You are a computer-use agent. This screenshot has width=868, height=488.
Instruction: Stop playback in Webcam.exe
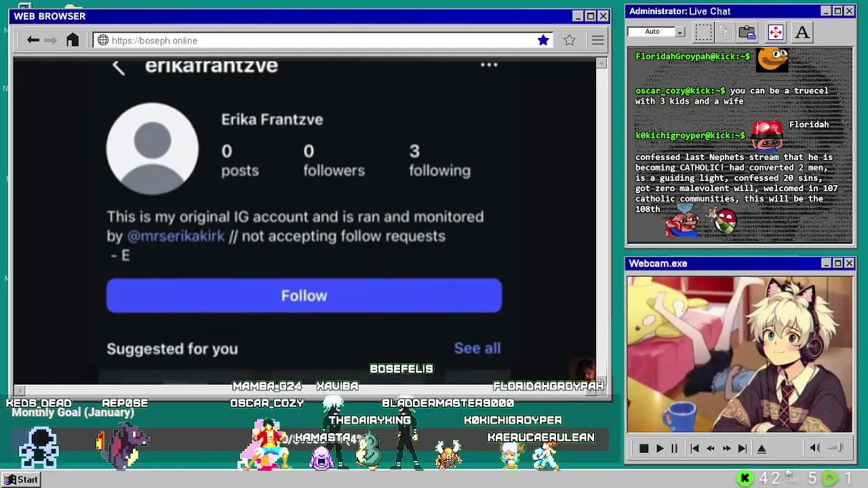[x=644, y=448]
